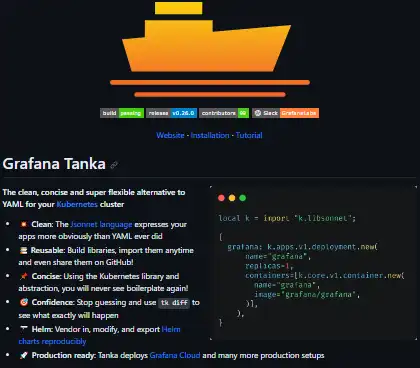Open the contributors badge

224,113
